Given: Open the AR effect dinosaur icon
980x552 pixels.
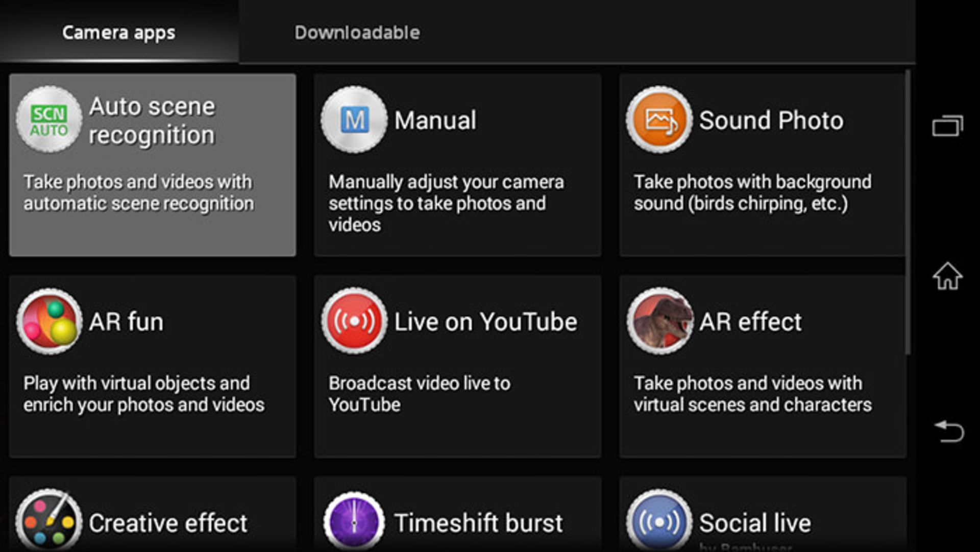Looking at the screenshot, I should coord(659,321).
